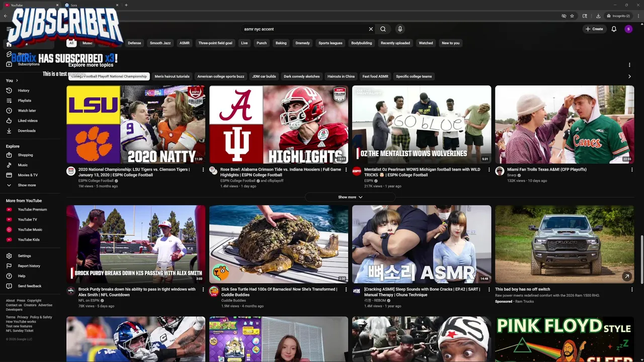Expand Show more below first video row
This screenshot has width=644, height=362.
[350, 197]
